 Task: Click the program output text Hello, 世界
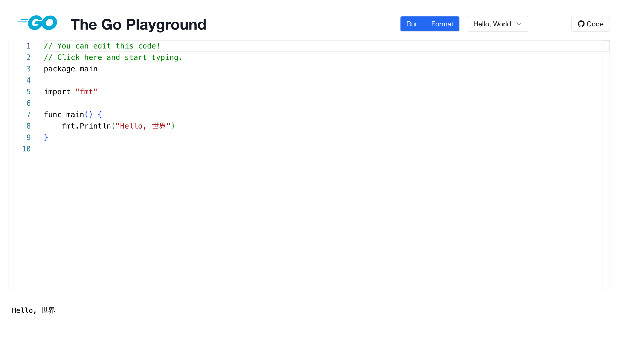point(34,310)
